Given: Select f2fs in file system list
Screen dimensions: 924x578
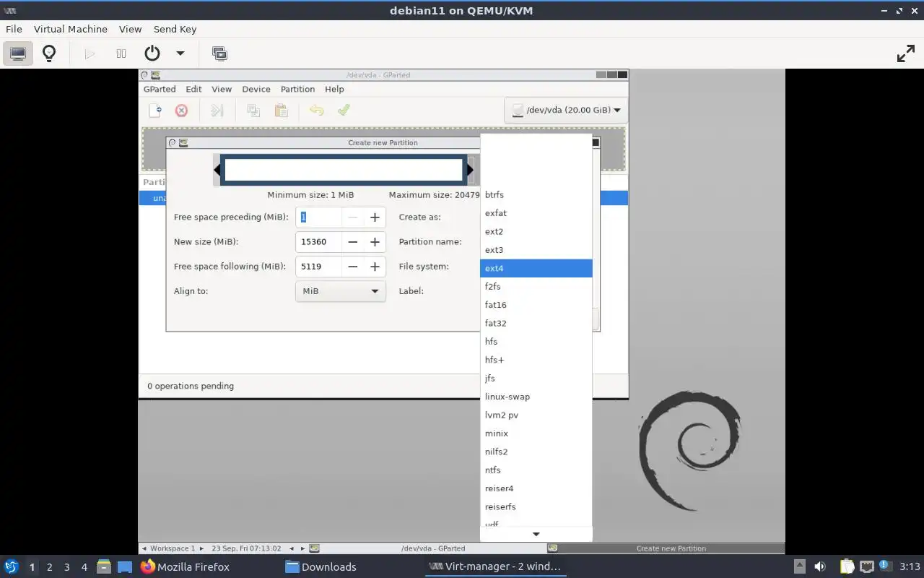Looking at the screenshot, I should click(x=536, y=287).
